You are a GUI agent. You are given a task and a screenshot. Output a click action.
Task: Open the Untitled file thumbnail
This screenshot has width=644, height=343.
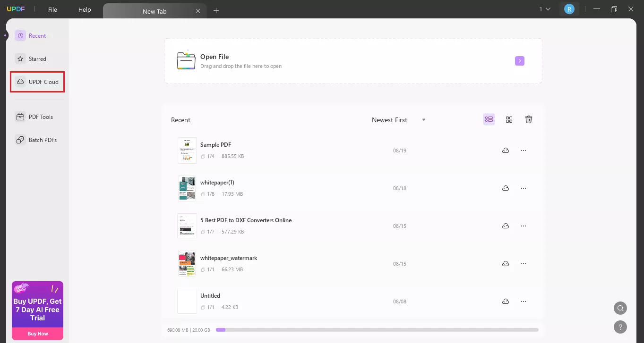(187, 301)
